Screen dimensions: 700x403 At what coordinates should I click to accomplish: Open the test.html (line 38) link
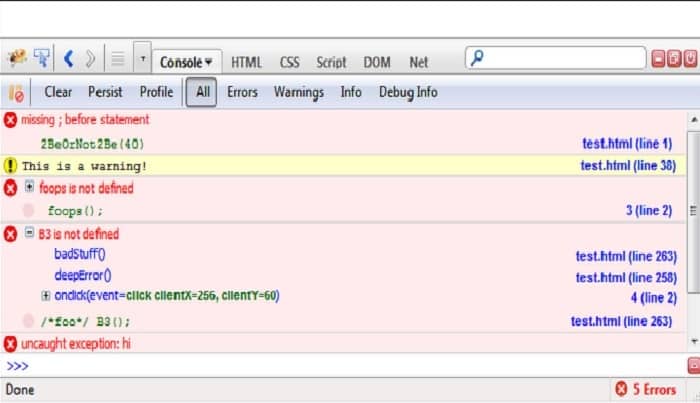tap(626, 166)
